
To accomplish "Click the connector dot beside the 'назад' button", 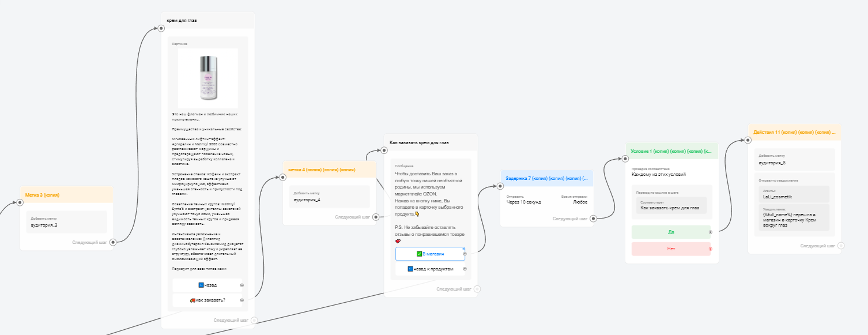I will [241, 285].
